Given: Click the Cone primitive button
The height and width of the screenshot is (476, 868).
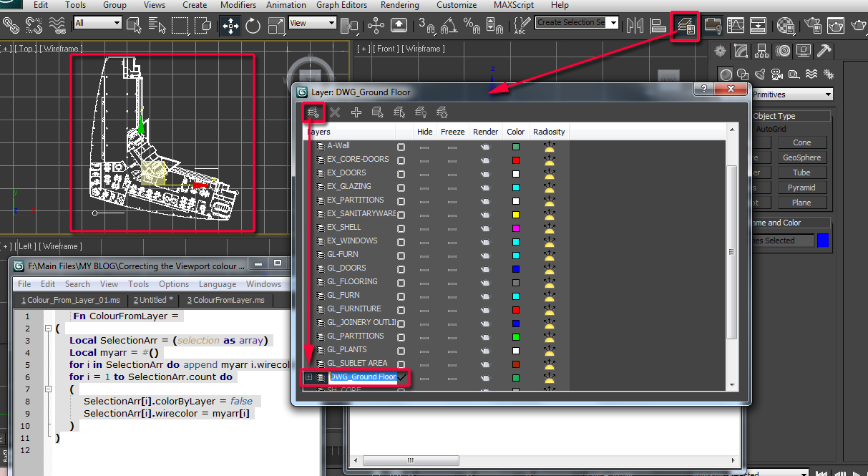Looking at the screenshot, I should [801, 142].
